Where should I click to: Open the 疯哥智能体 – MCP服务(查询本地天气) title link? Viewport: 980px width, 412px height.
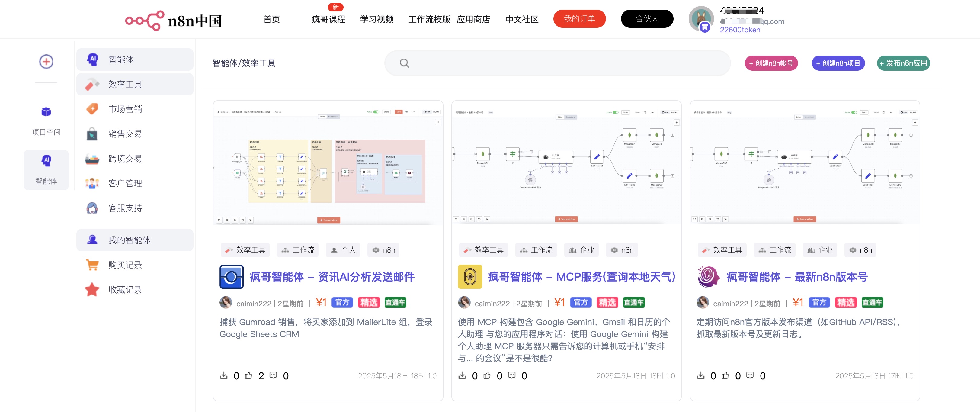click(x=582, y=277)
